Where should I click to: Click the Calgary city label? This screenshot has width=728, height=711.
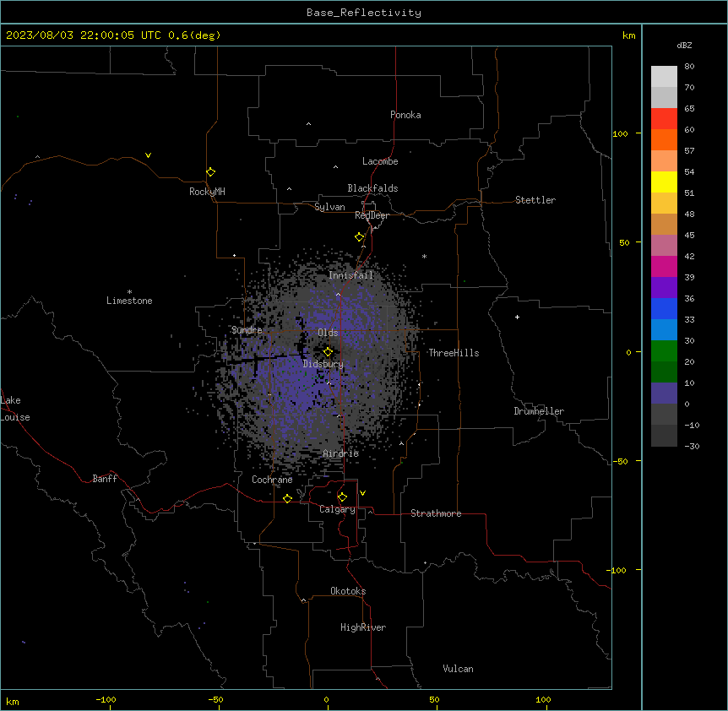pos(337,509)
